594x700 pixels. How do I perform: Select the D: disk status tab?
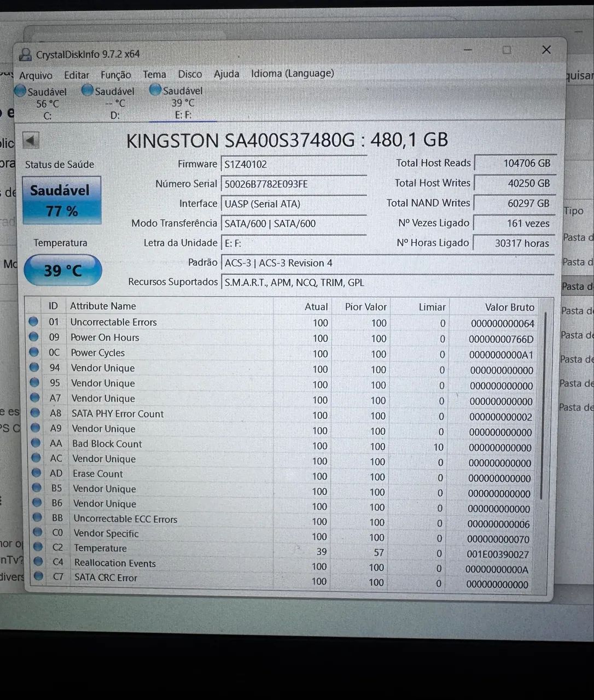108,102
